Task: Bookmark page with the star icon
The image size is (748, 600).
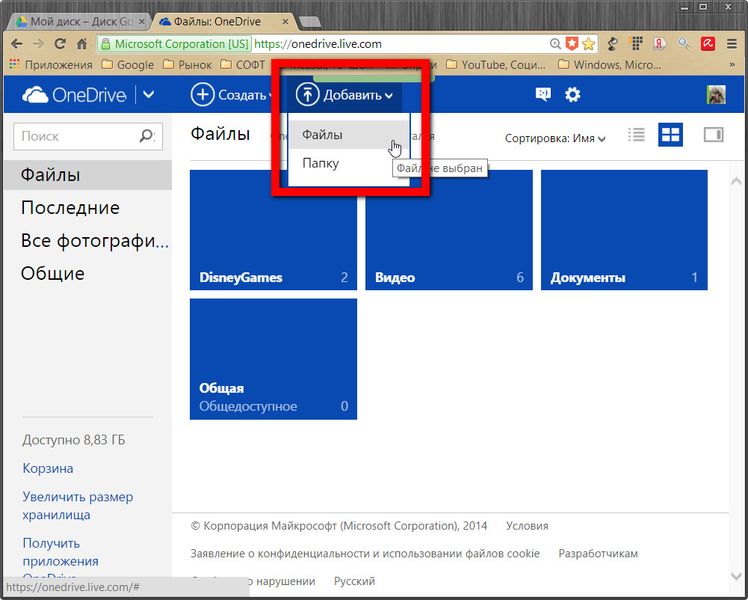Action: (x=589, y=44)
